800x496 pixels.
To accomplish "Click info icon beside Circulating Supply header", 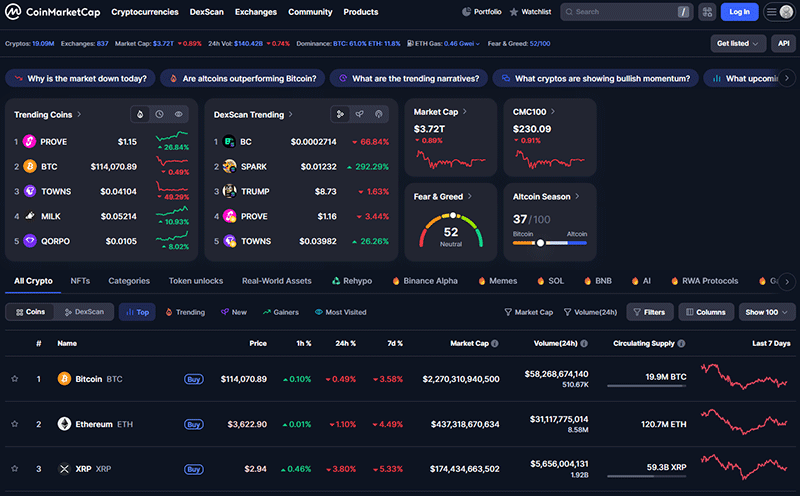I will pyautogui.click(x=681, y=343).
